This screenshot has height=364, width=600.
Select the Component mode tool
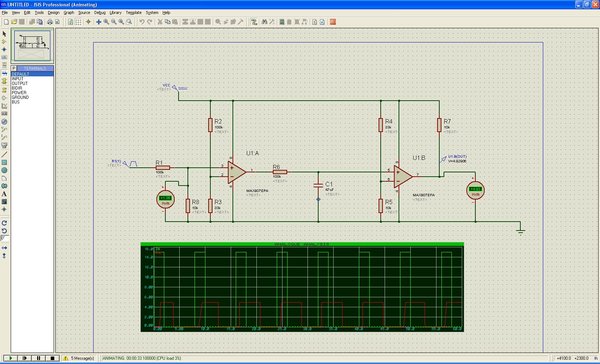tap(4, 41)
